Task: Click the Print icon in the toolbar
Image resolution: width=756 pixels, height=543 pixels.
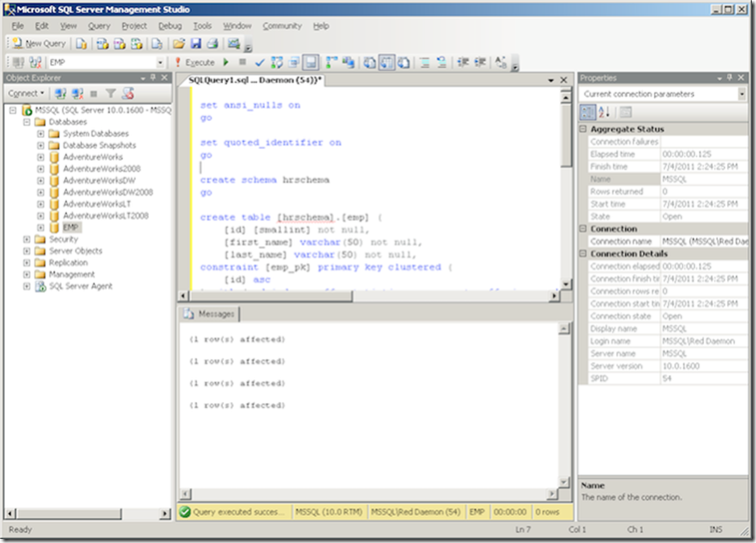Action: (x=212, y=44)
